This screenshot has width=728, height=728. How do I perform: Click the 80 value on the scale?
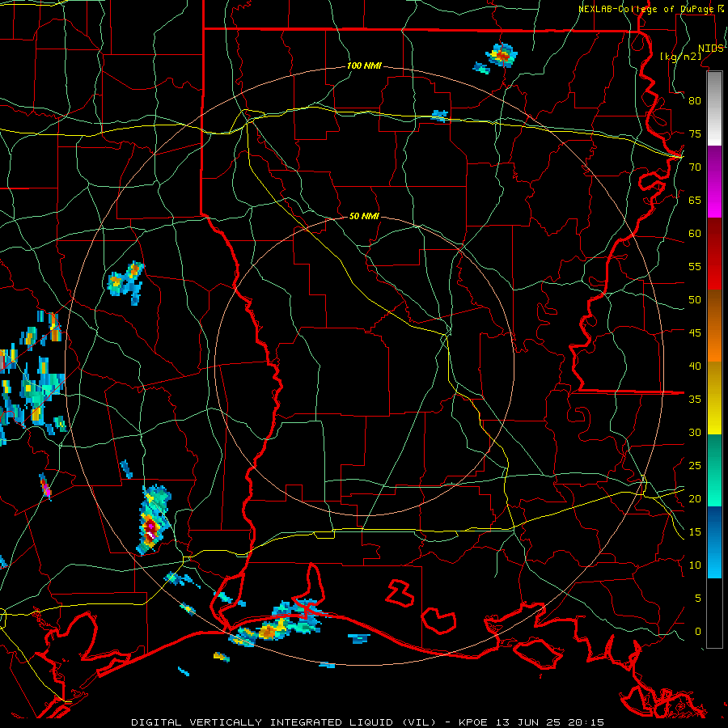(x=695, y=101)
